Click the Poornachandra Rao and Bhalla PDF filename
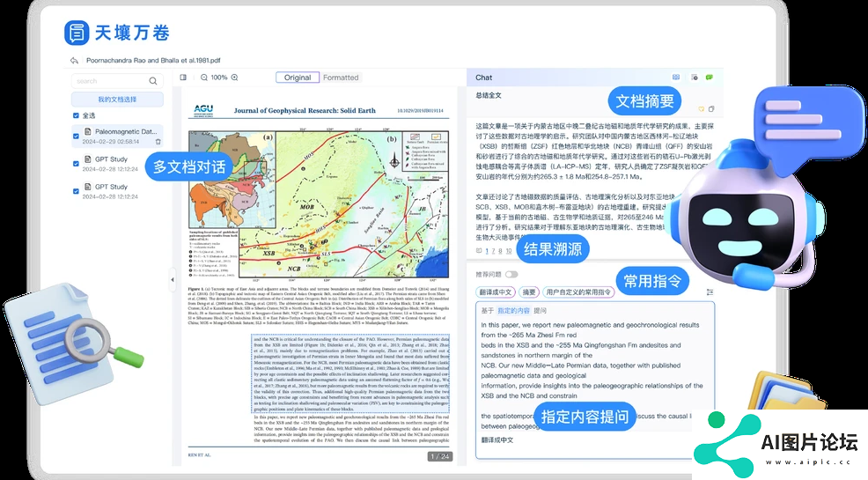Viewport: 868px width, 480px height. [x=153, y=61]
